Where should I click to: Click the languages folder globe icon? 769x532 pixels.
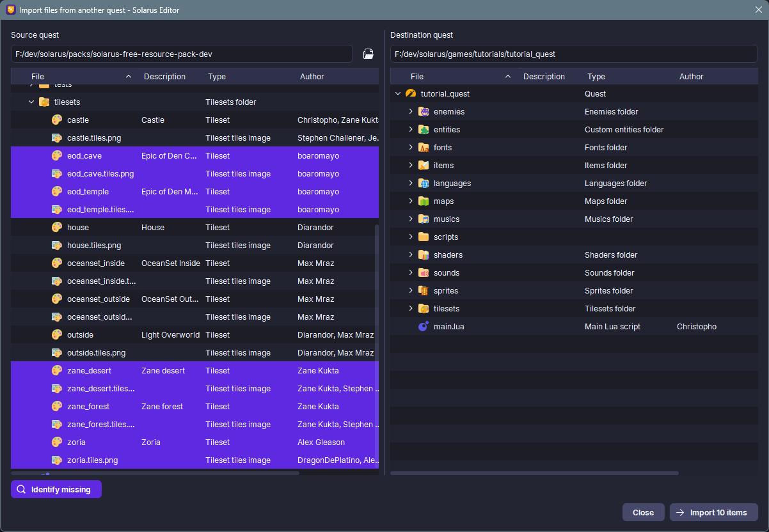[x=424, y=183]
